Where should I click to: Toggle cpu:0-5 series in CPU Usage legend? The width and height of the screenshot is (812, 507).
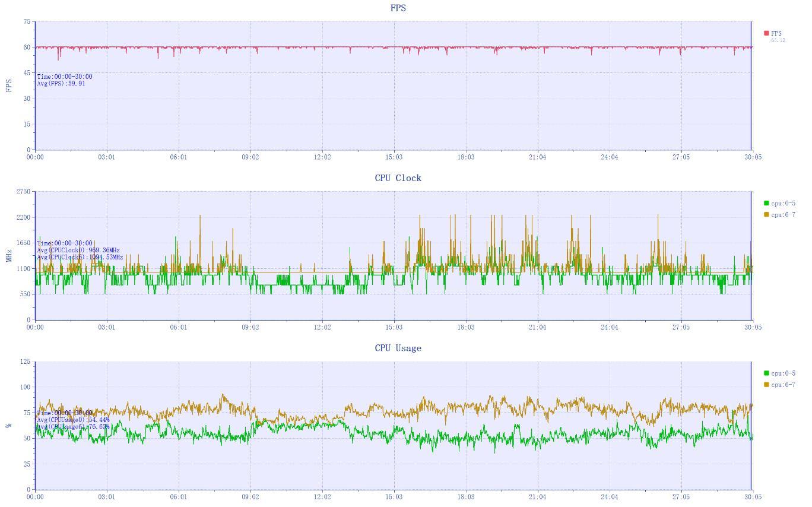[783, 373]
